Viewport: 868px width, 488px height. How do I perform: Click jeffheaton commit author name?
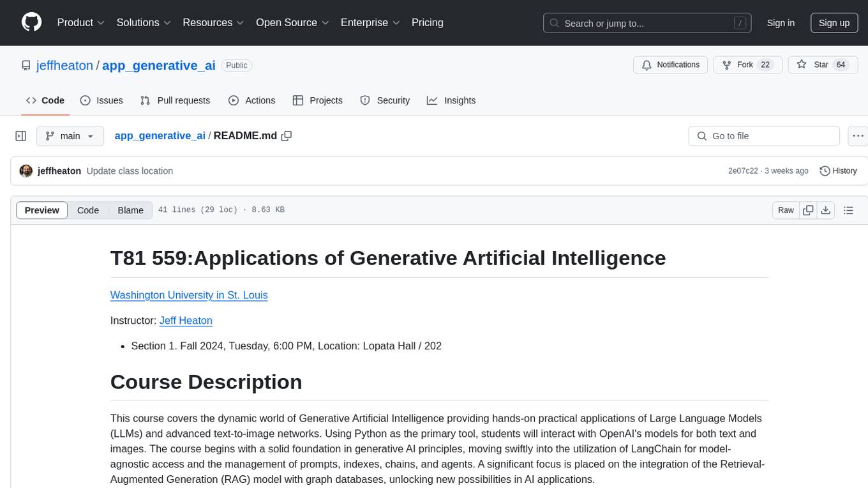click(59, 171)
